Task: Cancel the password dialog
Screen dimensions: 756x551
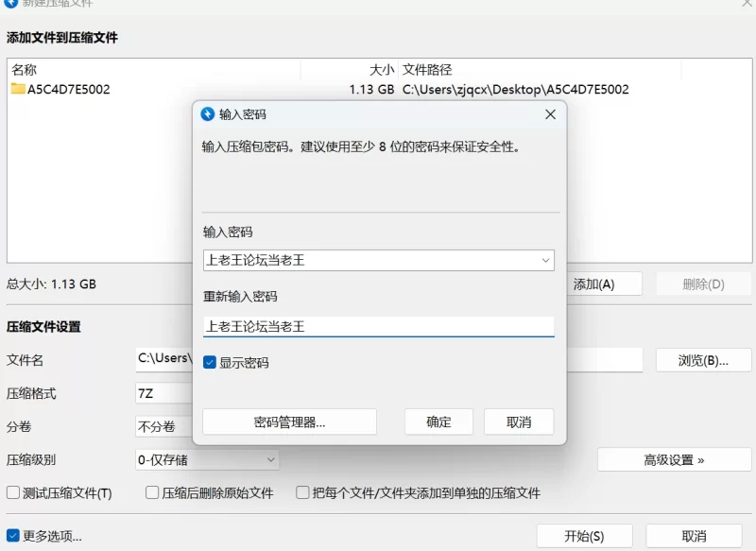Action: (519, 422)
